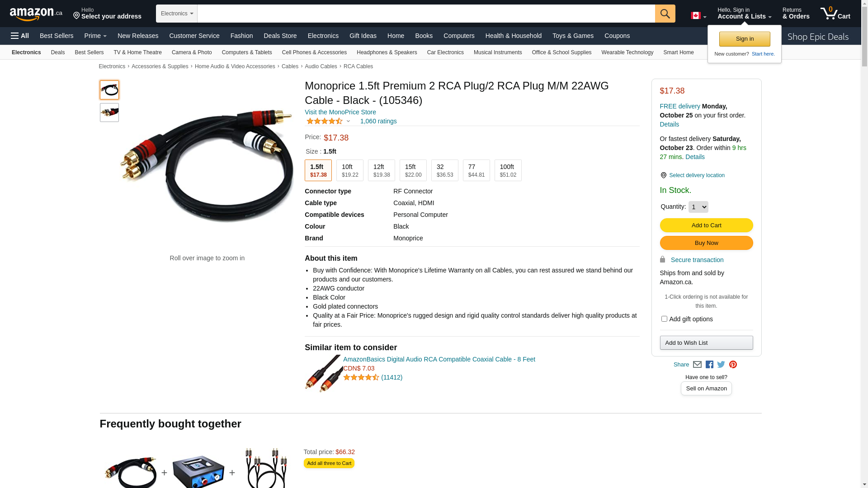The width and height of the screenshot is (868, 488).
Task: Share via email icon
Action: (x=697, y=365)
